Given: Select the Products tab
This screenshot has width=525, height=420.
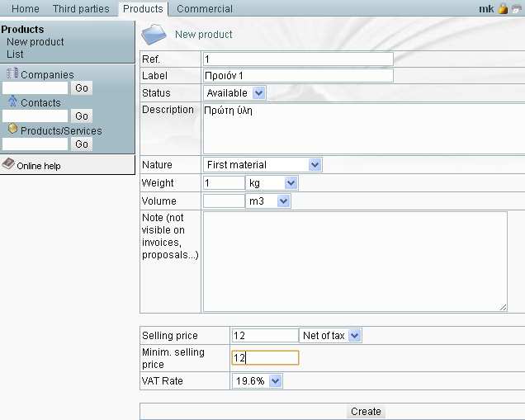Looking at the screenshot, I should tap(143, 9).
